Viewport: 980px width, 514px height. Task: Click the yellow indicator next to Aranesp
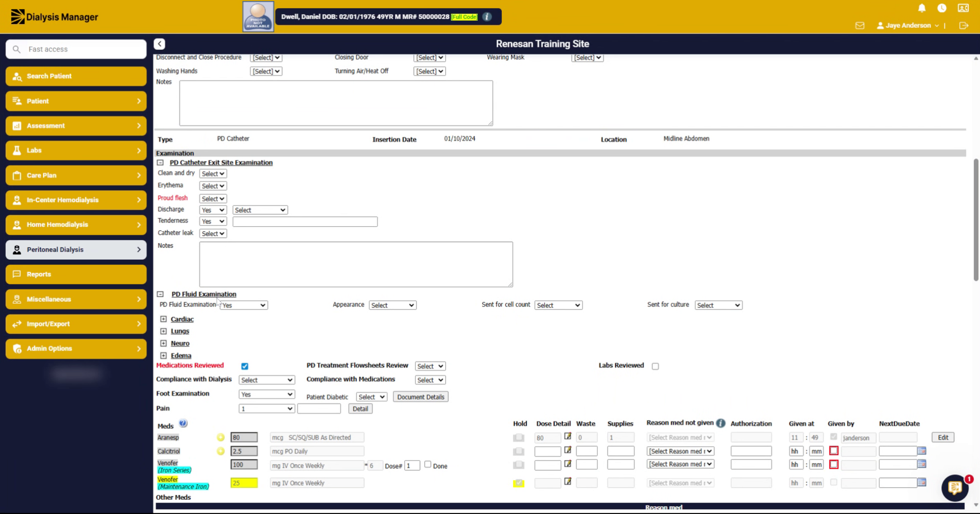click(x=220, y=437)
